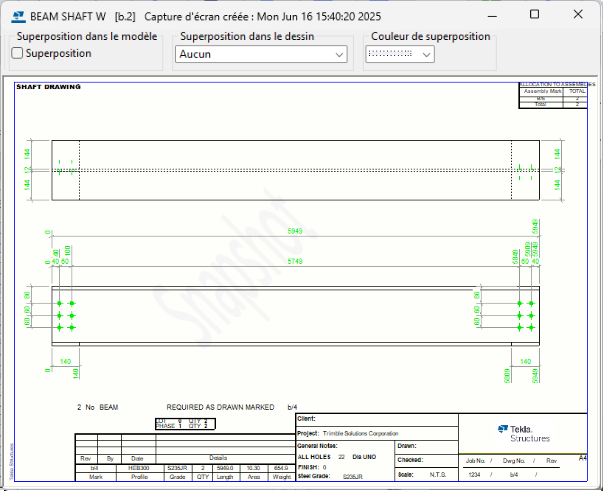Click the '2 No BEAM' label
Viewport: 603px width, 491px height.
tap(98, 407)
